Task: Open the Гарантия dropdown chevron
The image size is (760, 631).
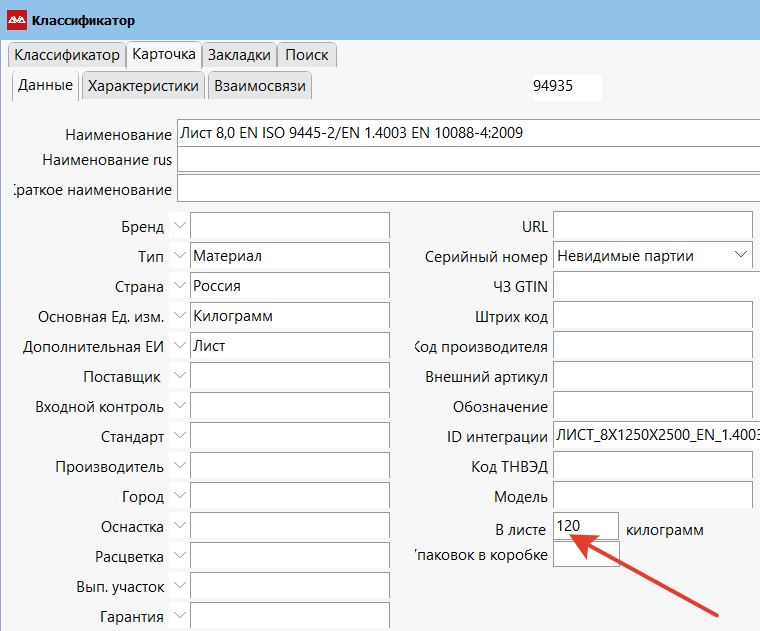Action: (x=180, y=616)
